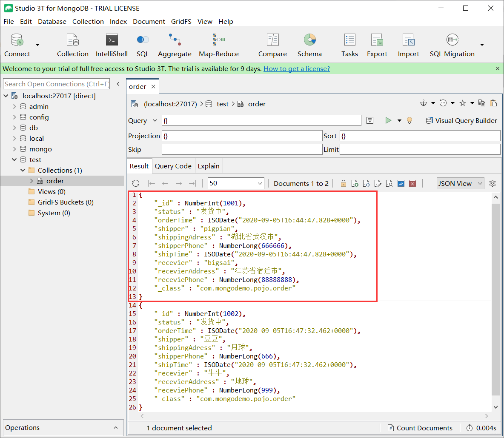Toggle the read-only lock icon
The height and width of the screenshot is (438, 504).
point(344,184)
